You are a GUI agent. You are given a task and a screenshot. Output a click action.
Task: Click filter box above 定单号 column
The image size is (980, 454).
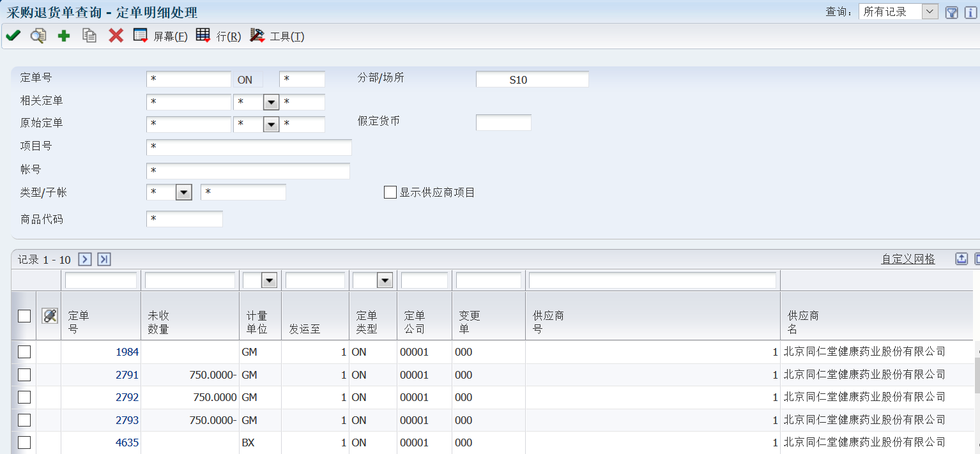101,280
